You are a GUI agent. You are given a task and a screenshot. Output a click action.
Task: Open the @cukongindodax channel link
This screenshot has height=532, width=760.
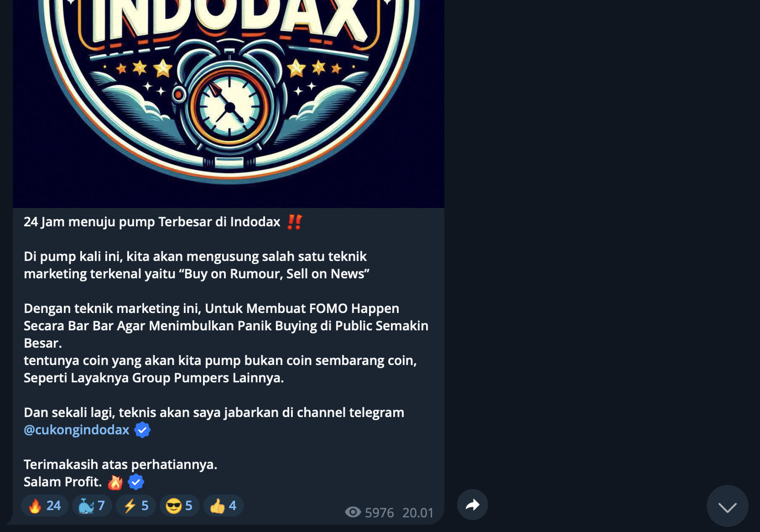(77, 430)
